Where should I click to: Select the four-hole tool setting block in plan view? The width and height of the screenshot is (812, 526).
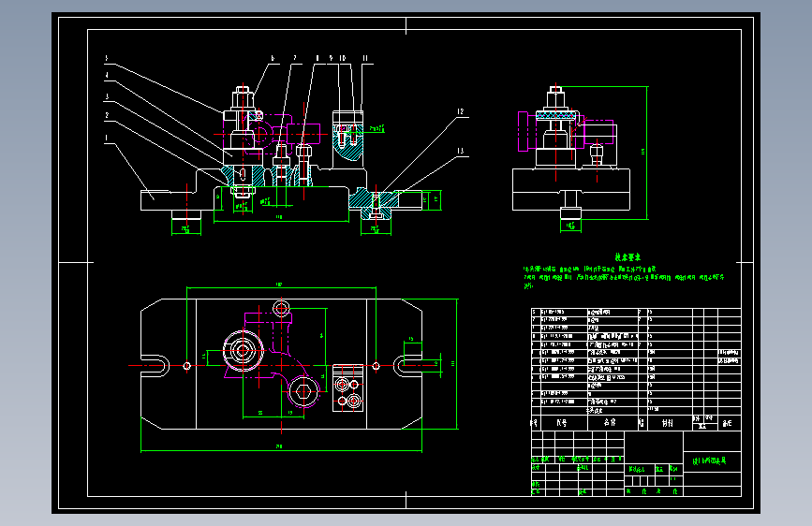pos(348,388)
